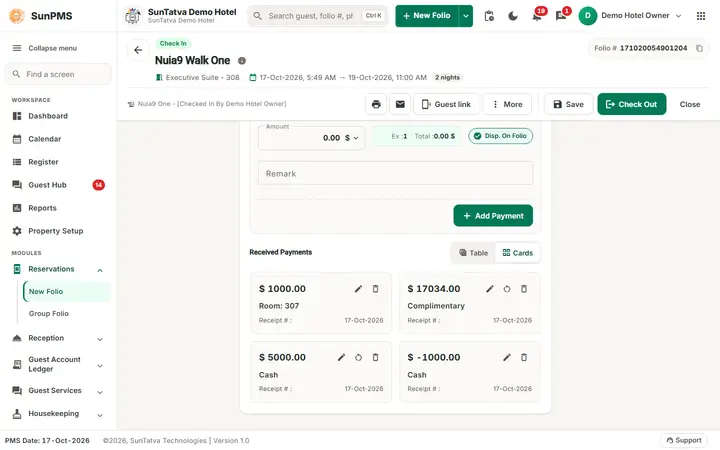Edit the $ 1000.00 Room: 307 payment
720x450 pixels.
pyautogui.click(x=358, y=289)
